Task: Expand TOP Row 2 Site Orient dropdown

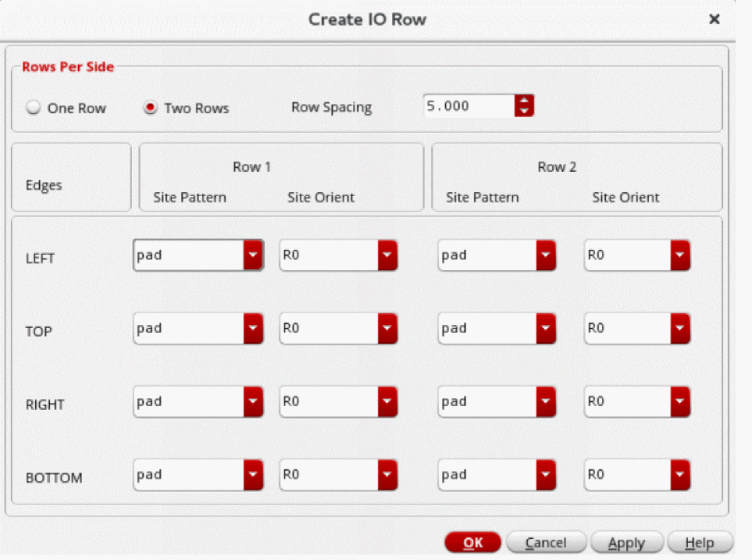Action: 680,329
